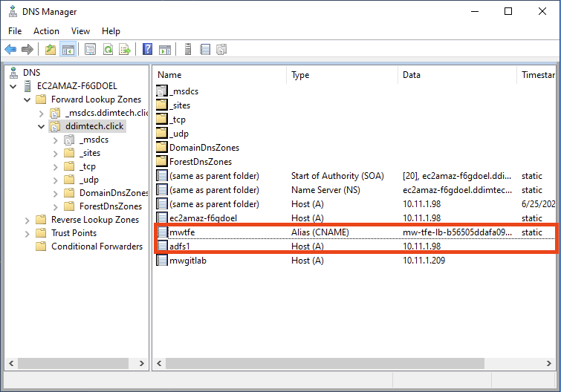This screenshot has height=392, width=561.
Task: Click the tree pane scroll right arrow
Action: pos(142,363)
